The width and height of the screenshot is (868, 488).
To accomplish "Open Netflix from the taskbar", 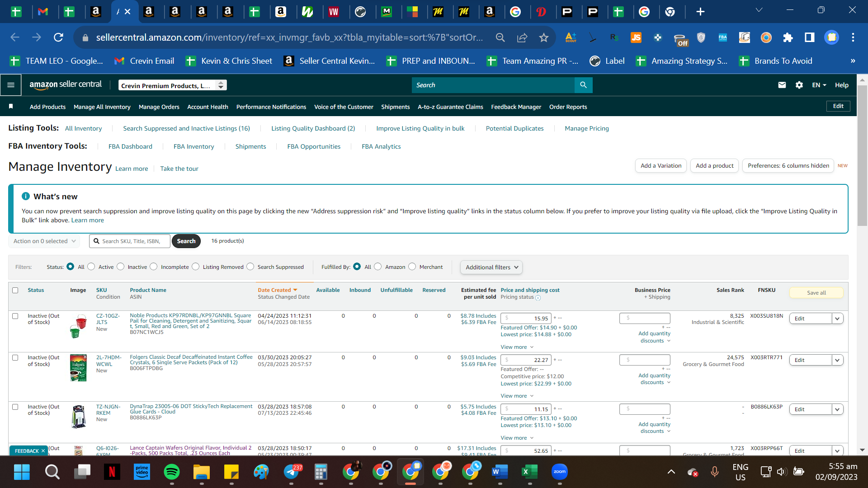I will coord(112,472).
